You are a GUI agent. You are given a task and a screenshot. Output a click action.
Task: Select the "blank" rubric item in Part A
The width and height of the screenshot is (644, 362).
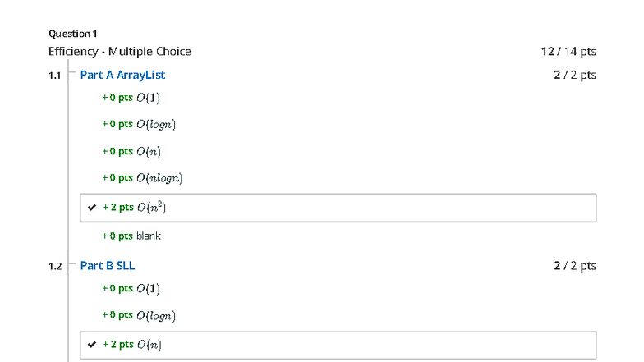coord(131,236)
